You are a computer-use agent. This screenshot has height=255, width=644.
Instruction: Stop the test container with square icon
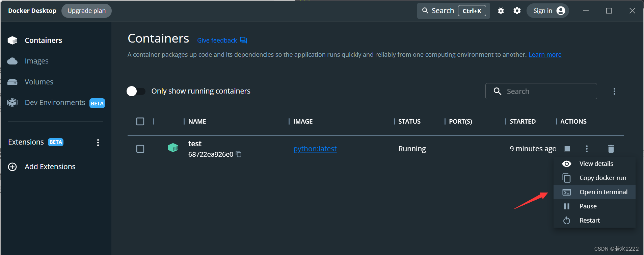(x=567, y=149)
